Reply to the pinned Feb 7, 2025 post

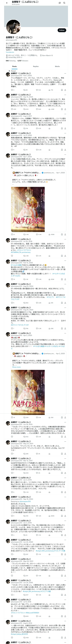pos(12,90)
